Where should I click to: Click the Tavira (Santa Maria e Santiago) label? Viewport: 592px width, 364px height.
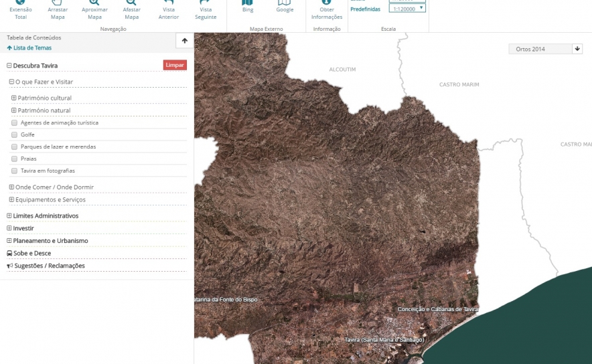point(384,340)
